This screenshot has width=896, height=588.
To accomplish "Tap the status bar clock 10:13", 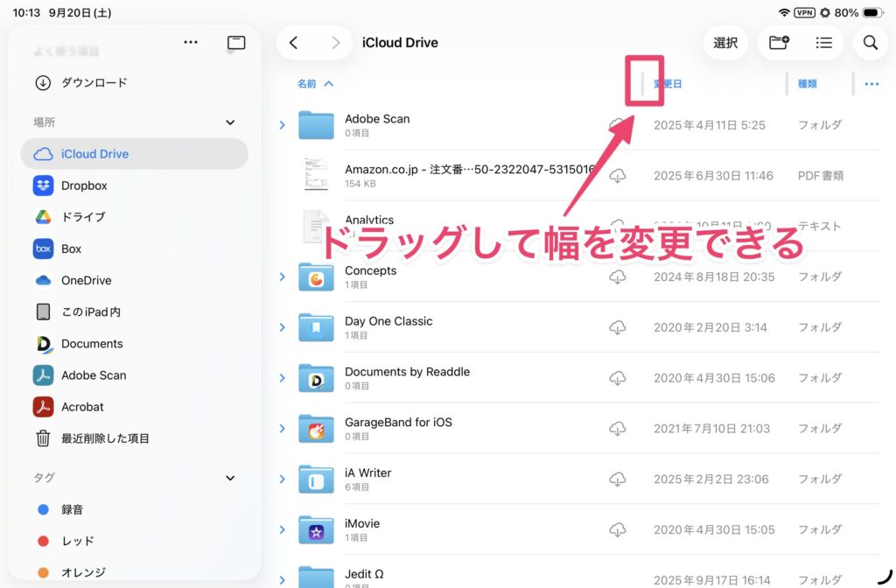I will (26, 12).
